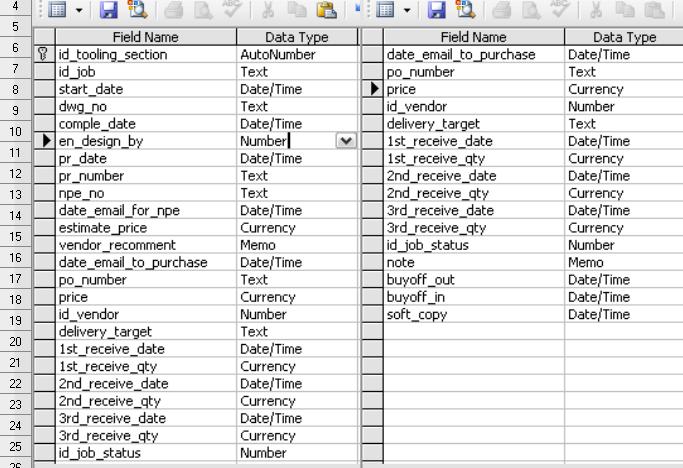Screen dimensions: 683x468
Task: Select the pr_number field name
Action: [x=91, y=176]
